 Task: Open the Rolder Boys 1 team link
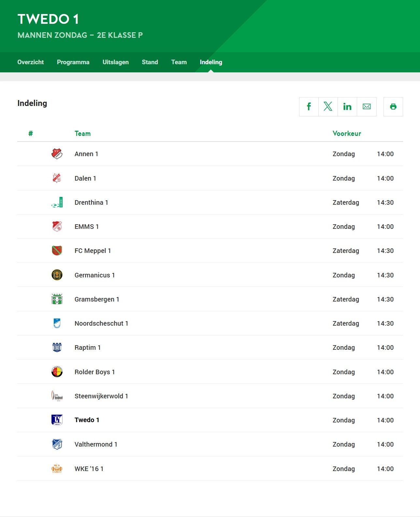pos(95,372)
